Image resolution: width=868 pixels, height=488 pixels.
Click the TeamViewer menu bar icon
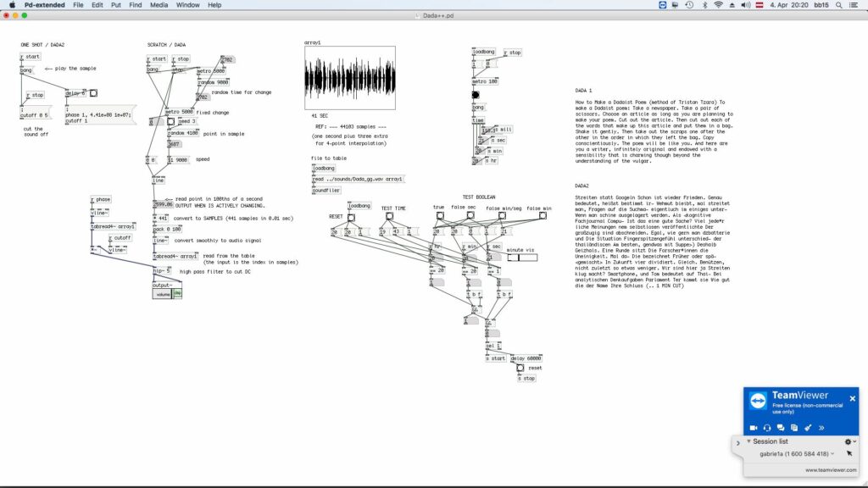tap(662, 5)
